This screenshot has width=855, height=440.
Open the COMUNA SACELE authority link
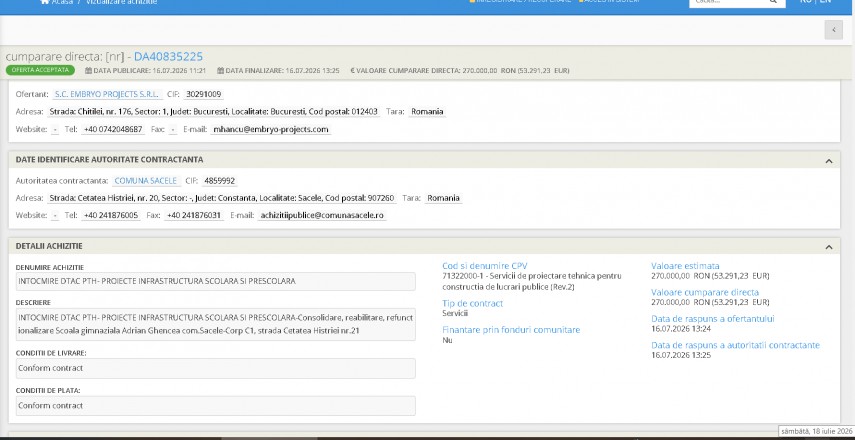(x=146, y=181)
